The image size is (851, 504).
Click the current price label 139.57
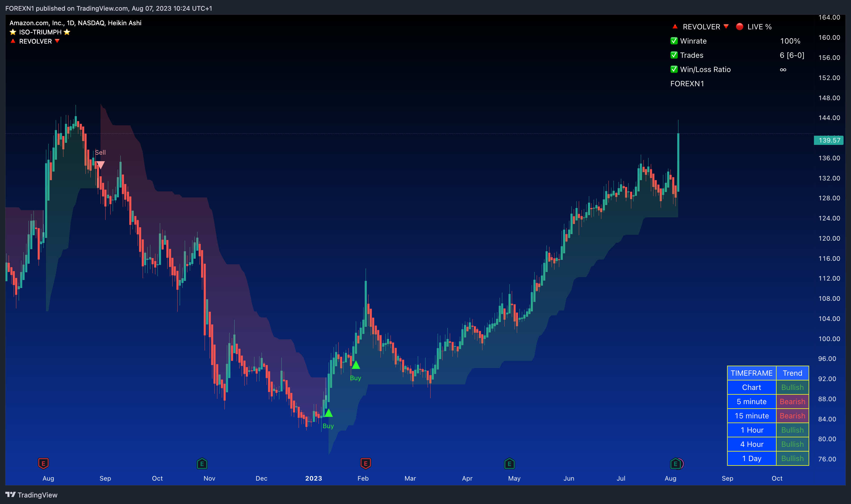(828, 140)
